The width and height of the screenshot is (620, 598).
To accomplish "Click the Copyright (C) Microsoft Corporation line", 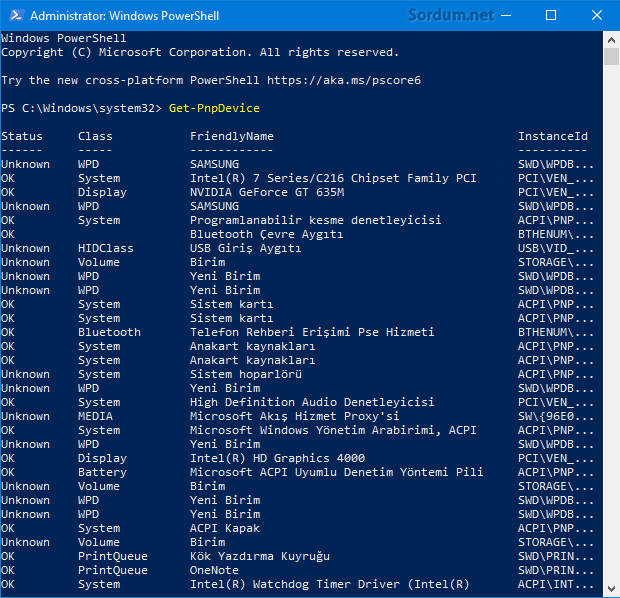I will tap(200, 52).
